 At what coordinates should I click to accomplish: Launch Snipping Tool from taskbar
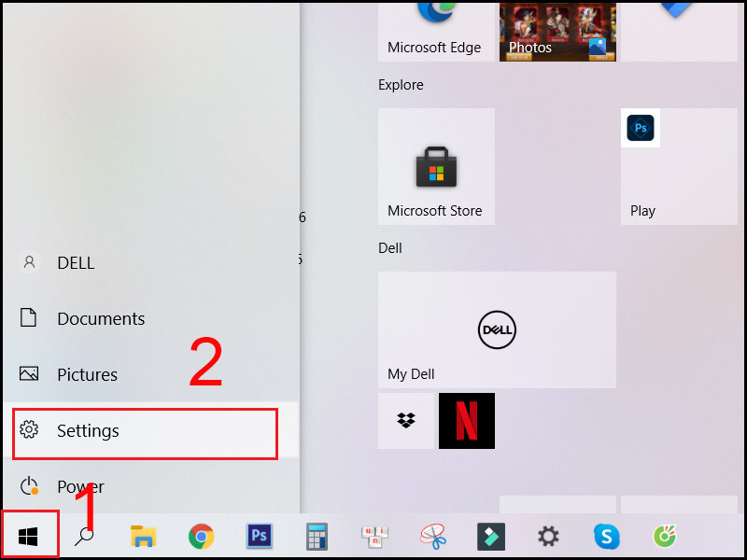(x=432, y=536)
